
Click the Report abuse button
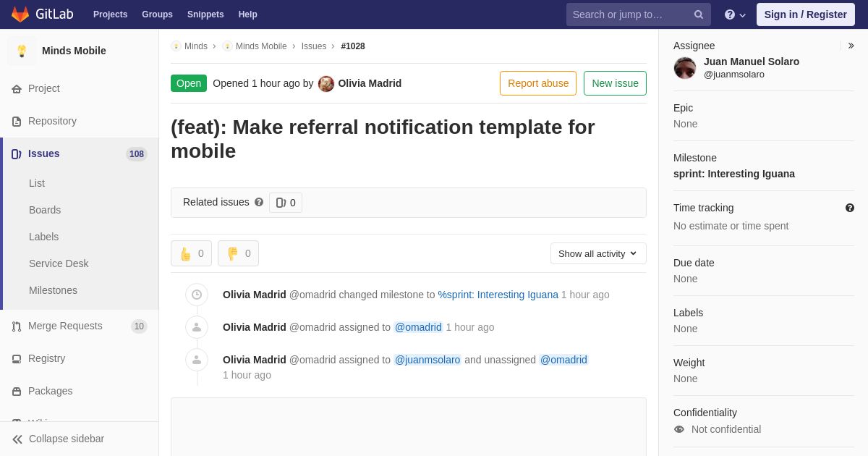pos(538,83)
